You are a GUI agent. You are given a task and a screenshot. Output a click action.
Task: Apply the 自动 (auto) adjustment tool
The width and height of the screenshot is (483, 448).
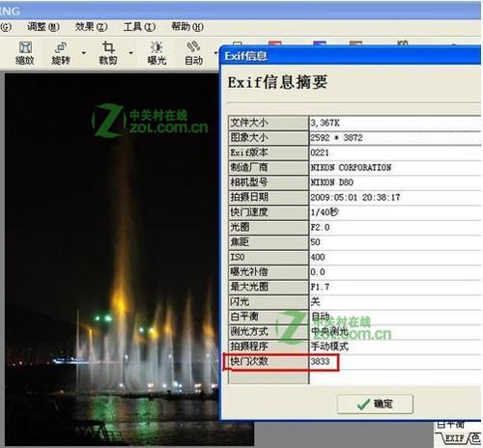pyautogui.click(x=193, y=53)
